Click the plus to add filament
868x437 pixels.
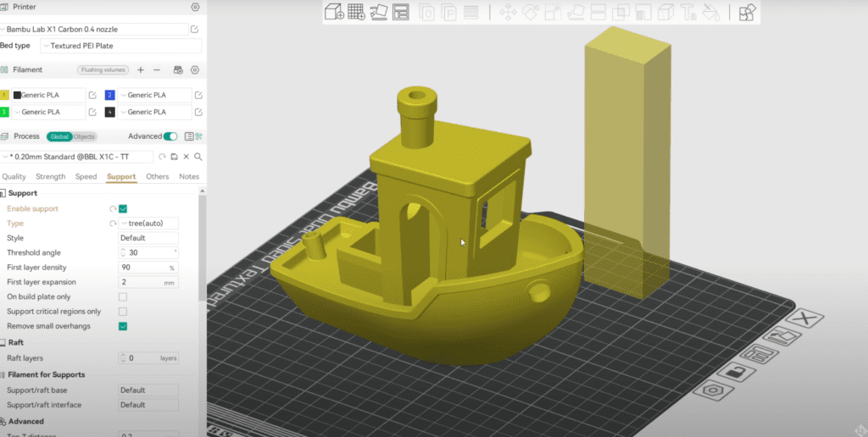(141, 69)
